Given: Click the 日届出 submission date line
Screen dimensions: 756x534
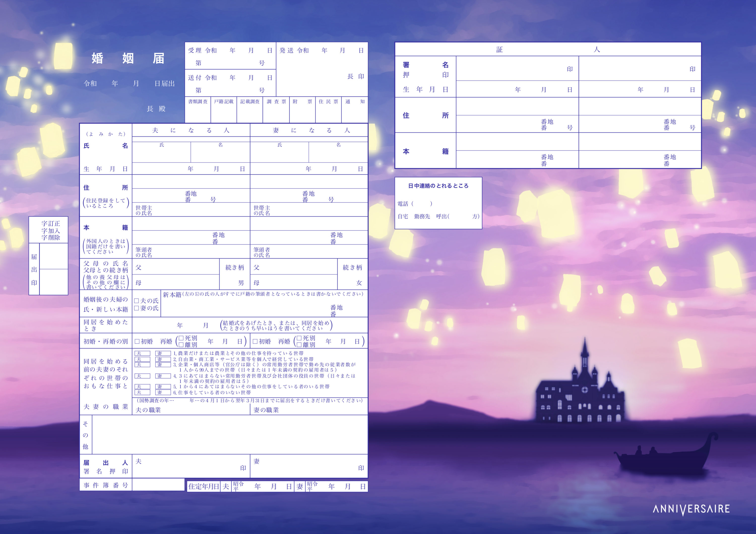Looking at the screenshot, I should 129,84.
